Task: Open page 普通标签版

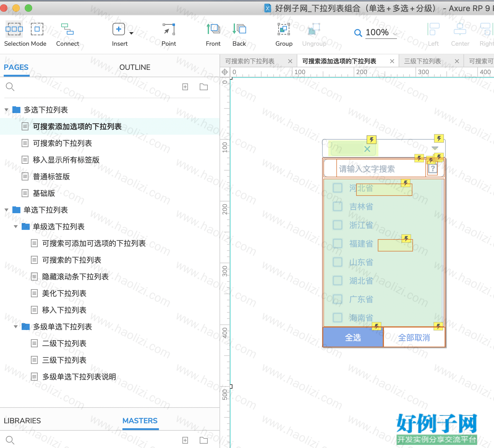Action: pyautogui.click(x=51, y=177)
